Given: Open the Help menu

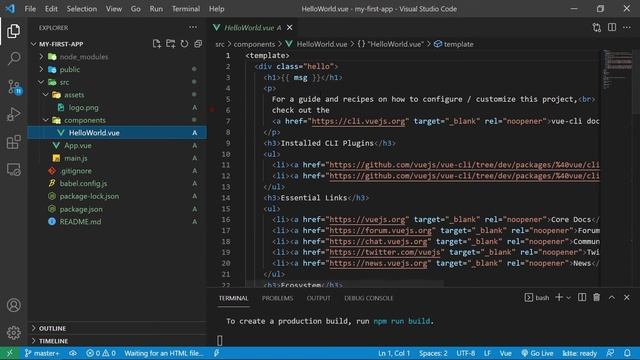Looking at the screenshot, I should (216, 9).
